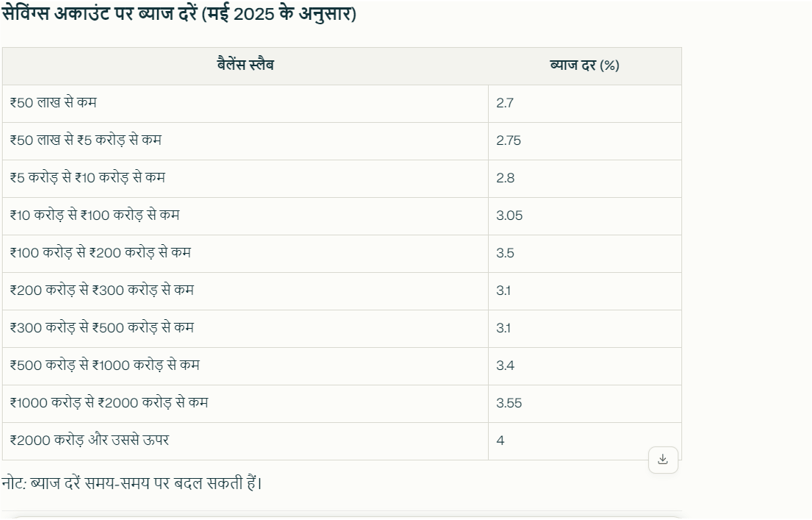Click '₹10 करोड़ से ₹100 करोड़ से कम'
This screenshot has height=520, width=812.
95,215
